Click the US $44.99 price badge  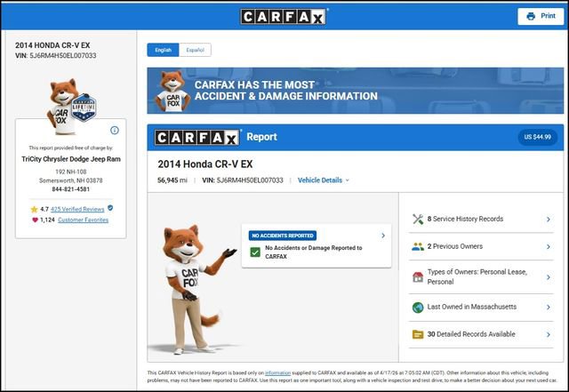tap(537, 137)
